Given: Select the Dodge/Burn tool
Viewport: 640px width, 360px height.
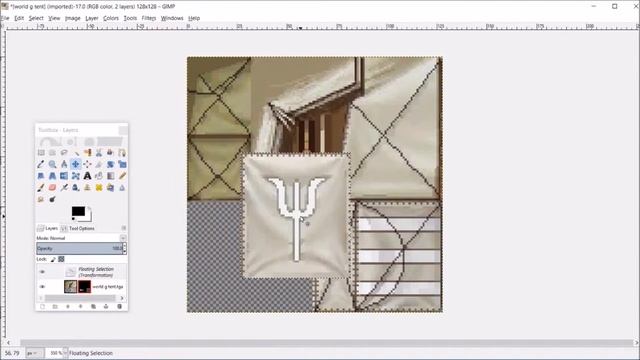Looking at the screenshot, I should click(52, 199).
